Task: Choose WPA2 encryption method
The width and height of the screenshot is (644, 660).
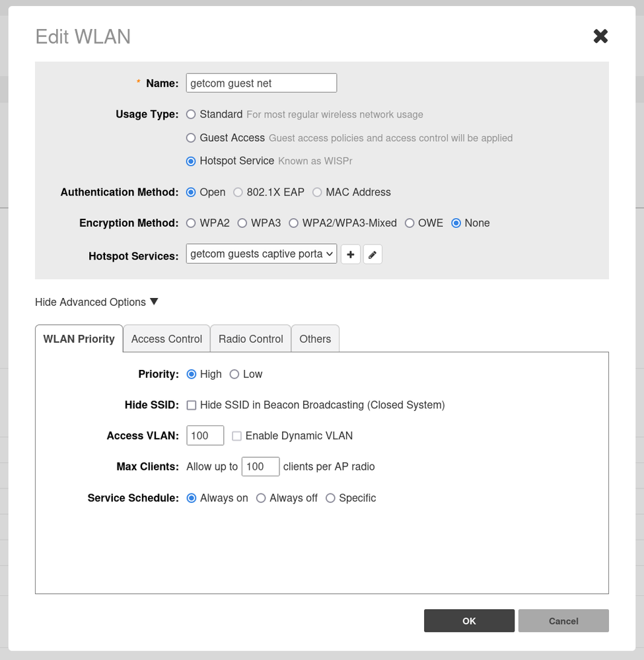Action: [192, 223]
